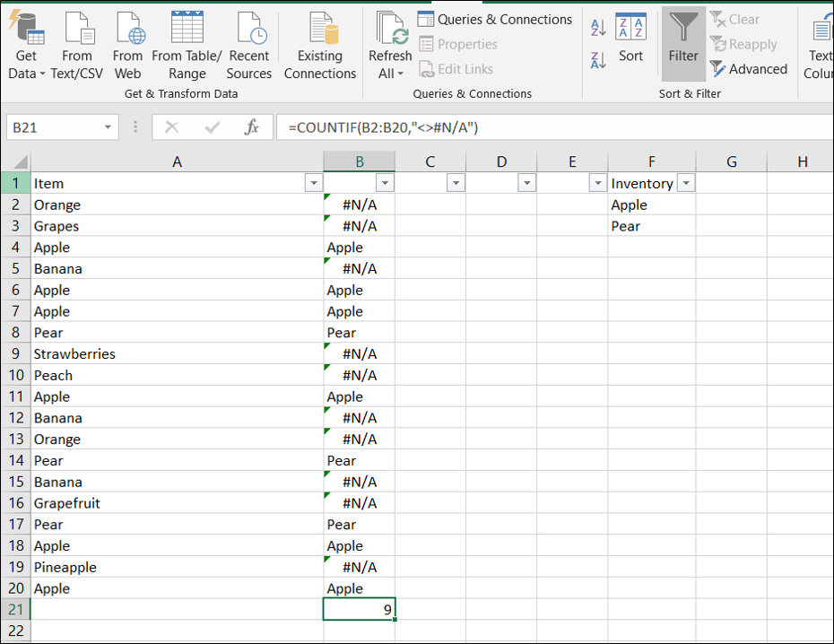Select cell B21 containing the COUNTIF result

click(359, 609)
